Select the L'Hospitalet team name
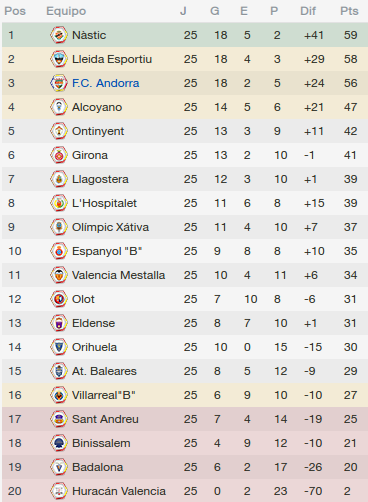The height and width of the screenshot is (502, 368). 104,203
